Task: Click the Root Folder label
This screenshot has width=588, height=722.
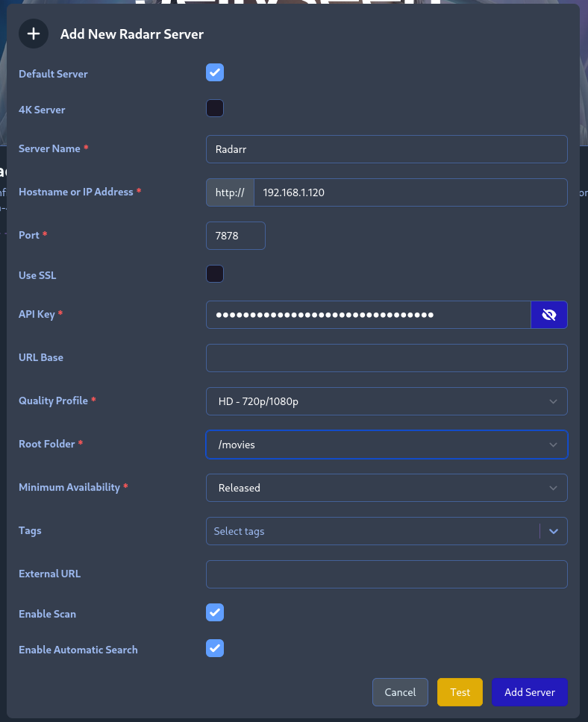Action: click(46, 444)
